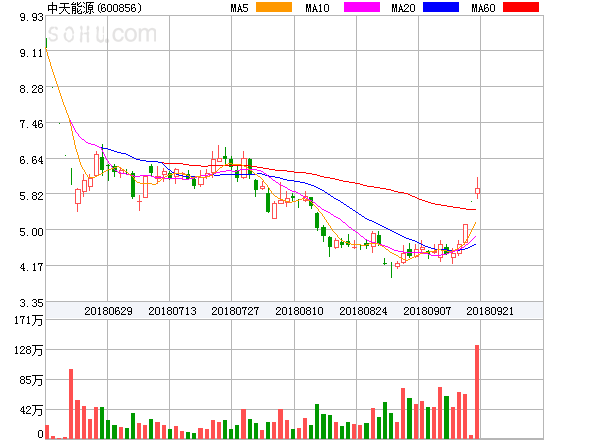Click the 20180810 date label
This screenshot has height=440, width=600.
coord(300,311)
